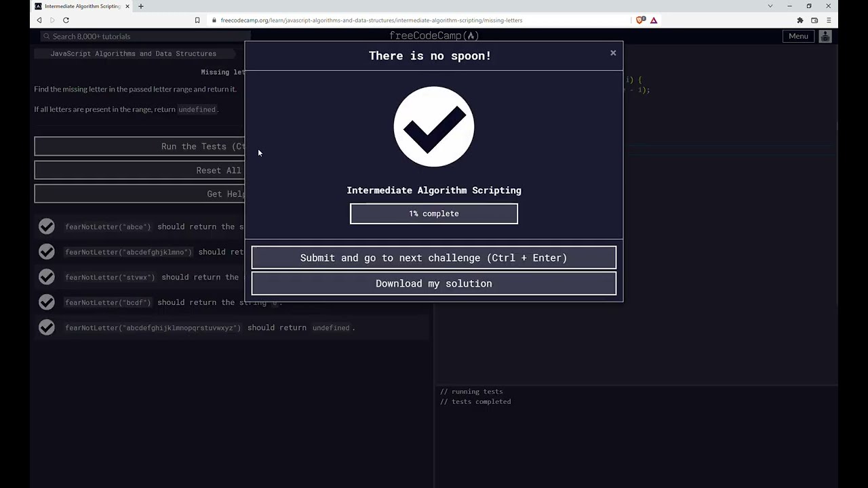Bookmark this page
This screenshot has height=488, width=868.
coord(197,20)
